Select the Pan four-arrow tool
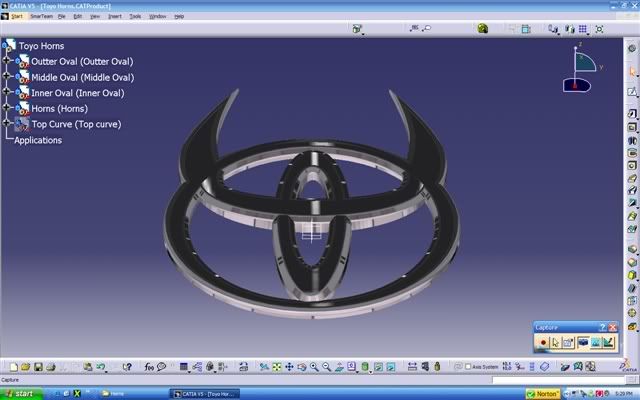 point(289,367)
